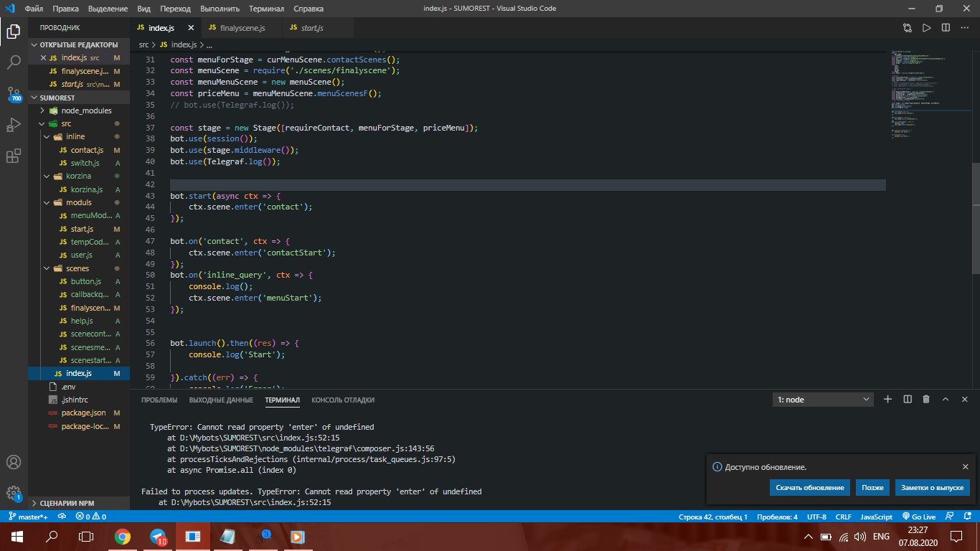Viewport: 980px width, 551px height.
Task: Open contact.js in the file tree
Action: pyautogui.click(x=79, y=150)
